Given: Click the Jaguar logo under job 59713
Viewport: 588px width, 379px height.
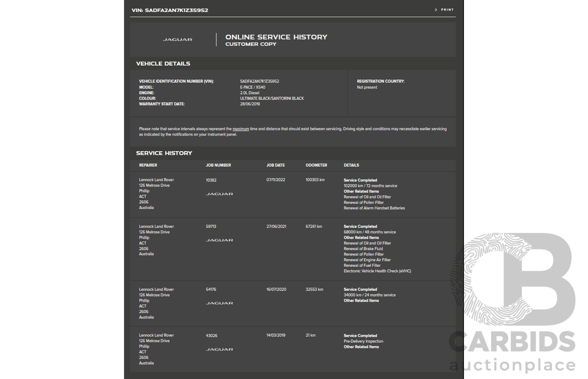Looking at the screenshot, I should [220, 240].
